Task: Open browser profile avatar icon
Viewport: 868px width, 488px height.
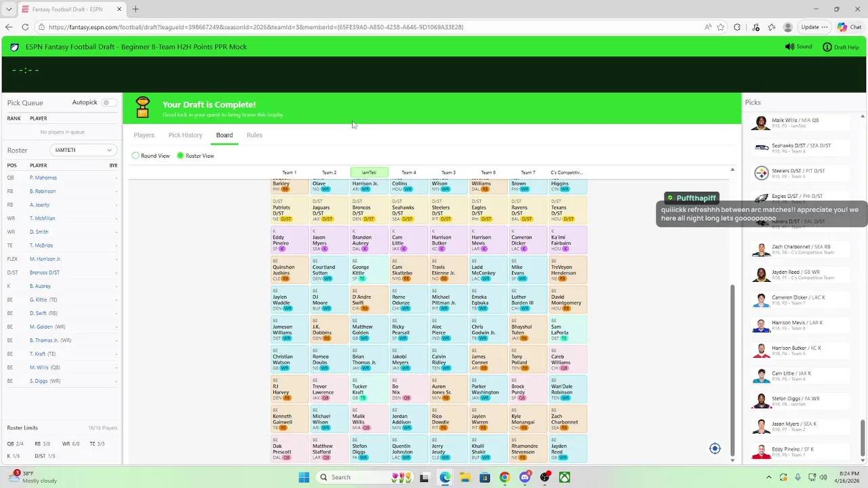Action: point(787,27)
